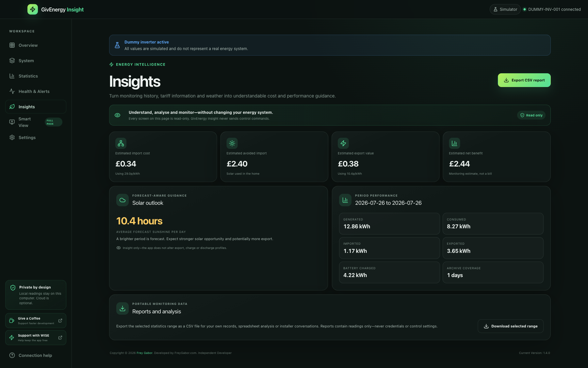Click the Exported 3.65 kWh tile

click(x=493, y=248)
